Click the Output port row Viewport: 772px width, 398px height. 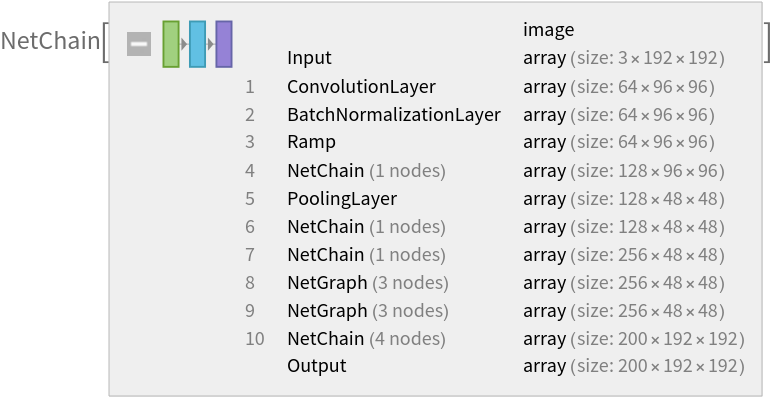[495, 366]
